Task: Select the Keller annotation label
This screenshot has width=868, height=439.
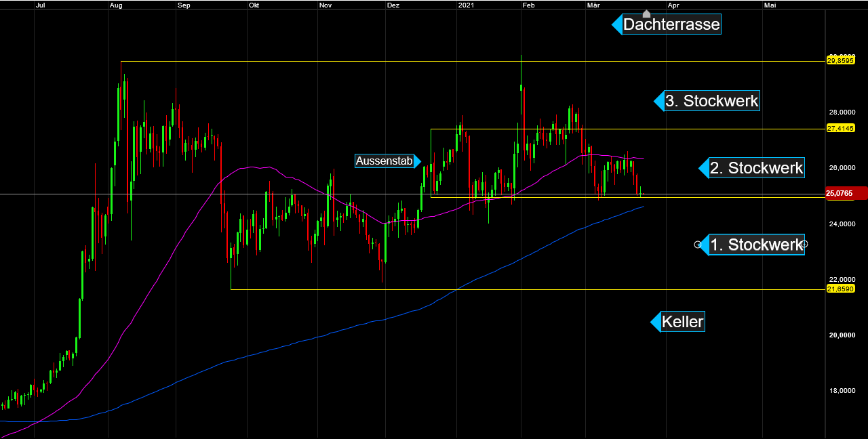Action: click(x=683, y=322)
